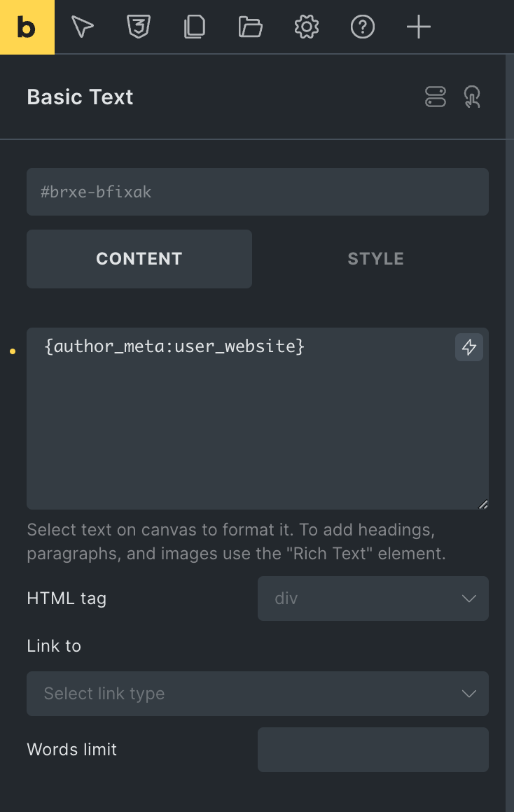
Task: Open the HTML tag div dropdown
Action: point(373,598)
